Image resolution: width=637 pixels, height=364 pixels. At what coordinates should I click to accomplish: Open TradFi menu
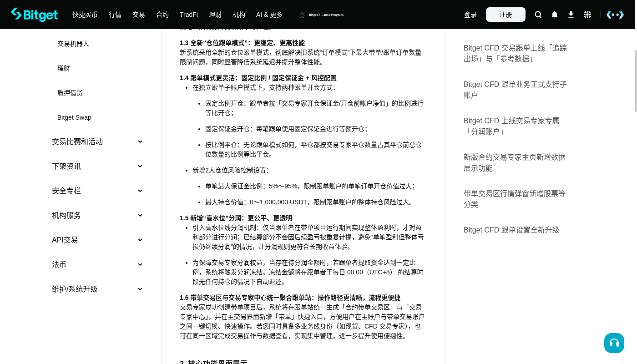point(189,15)
